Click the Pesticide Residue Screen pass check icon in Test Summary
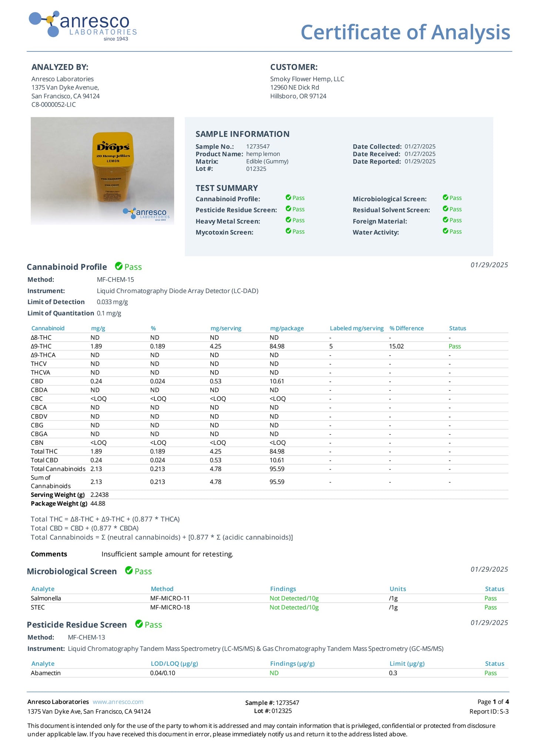 click(x=288, y=209)
